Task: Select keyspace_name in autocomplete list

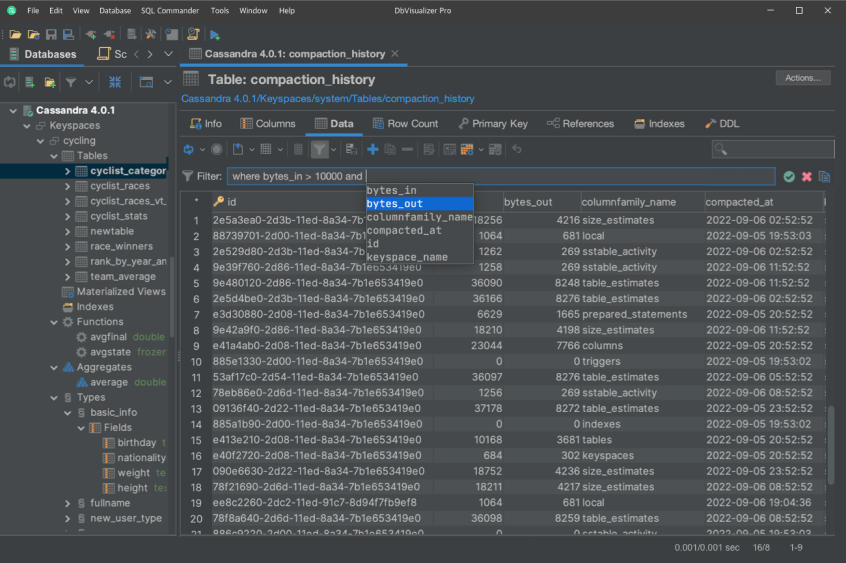Action: pyautogui.click(x=420, y=257)
